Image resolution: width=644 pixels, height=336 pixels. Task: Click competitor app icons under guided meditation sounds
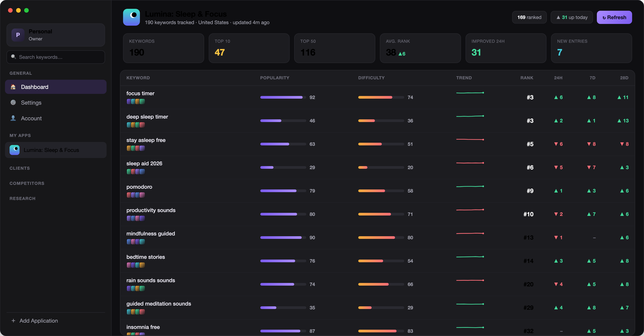pos(136,312)
